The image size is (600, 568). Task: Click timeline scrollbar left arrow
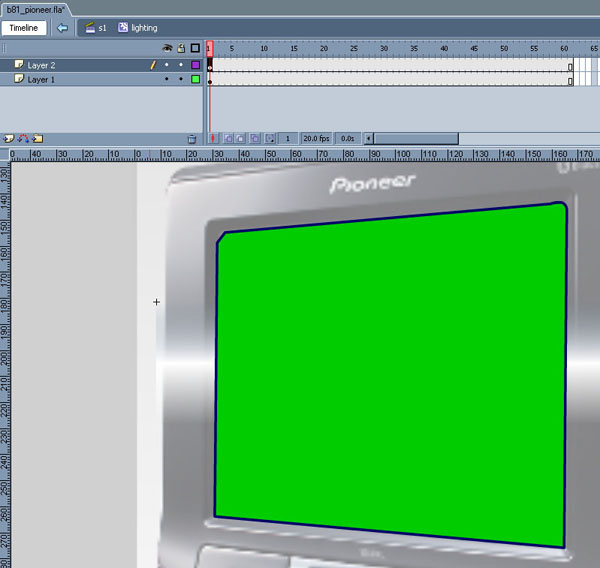pos(368,139)
